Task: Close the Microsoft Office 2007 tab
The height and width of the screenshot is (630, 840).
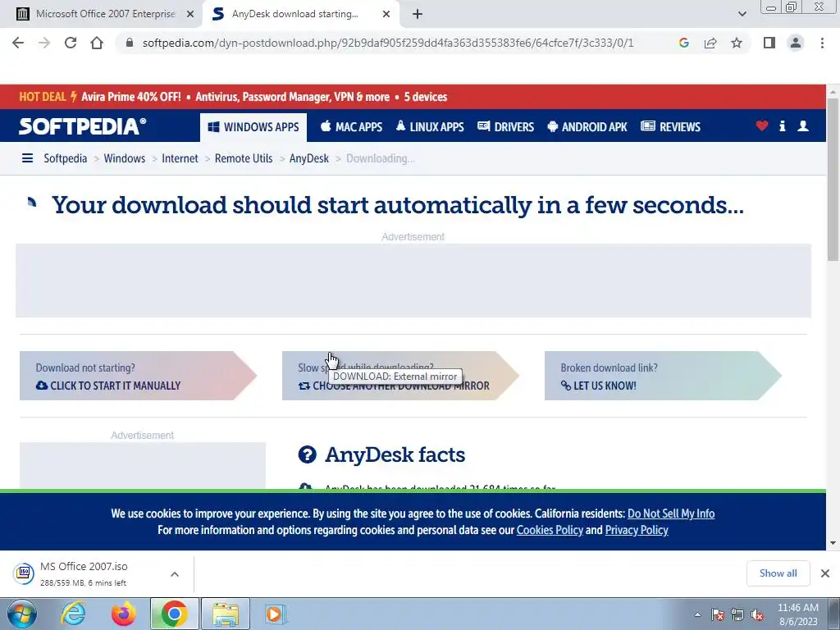Action: (x=190, y=15)
